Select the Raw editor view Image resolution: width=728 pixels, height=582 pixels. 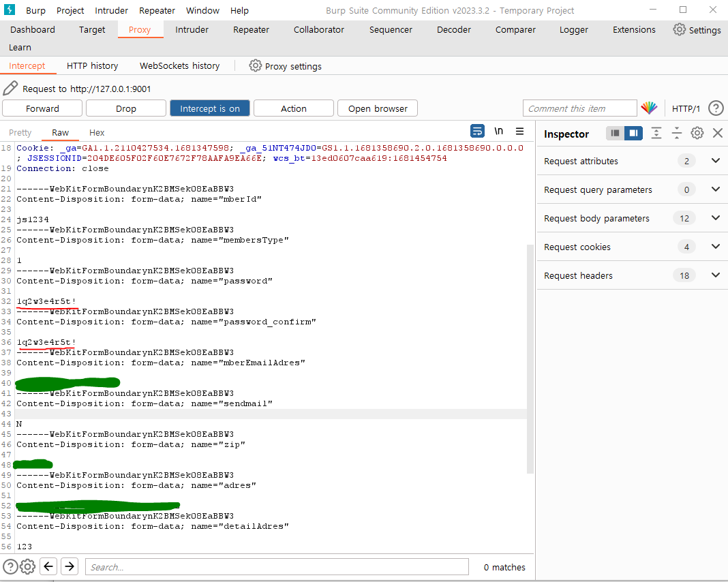pos(61,133)
